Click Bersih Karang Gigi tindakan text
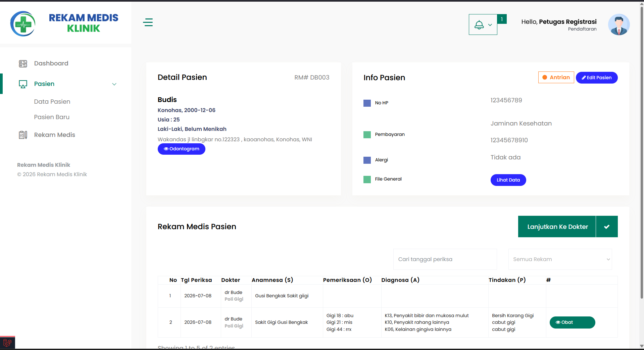The width and height of the screenshot is (644, 350). pyautogui.click(x=513, y=315)
